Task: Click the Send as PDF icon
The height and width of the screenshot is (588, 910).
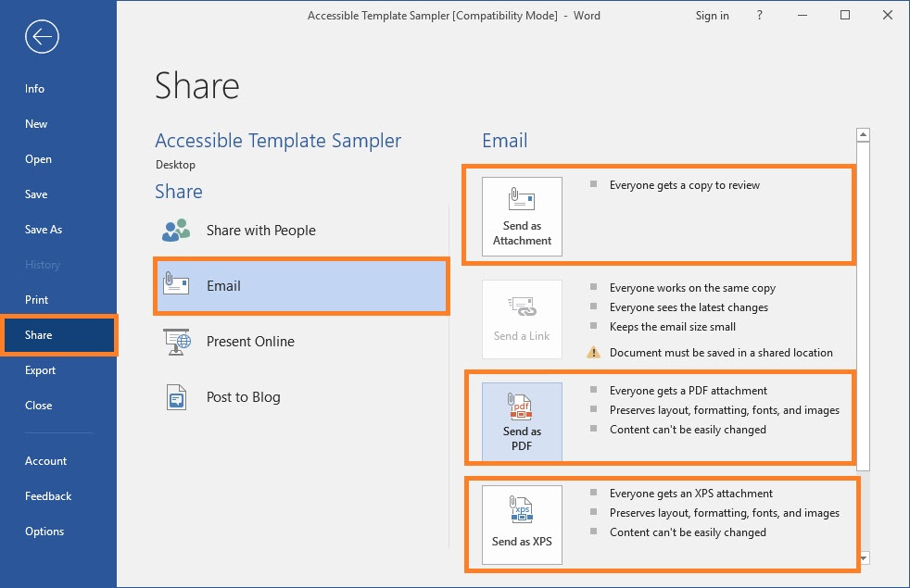Action: (x=521, y=421)
